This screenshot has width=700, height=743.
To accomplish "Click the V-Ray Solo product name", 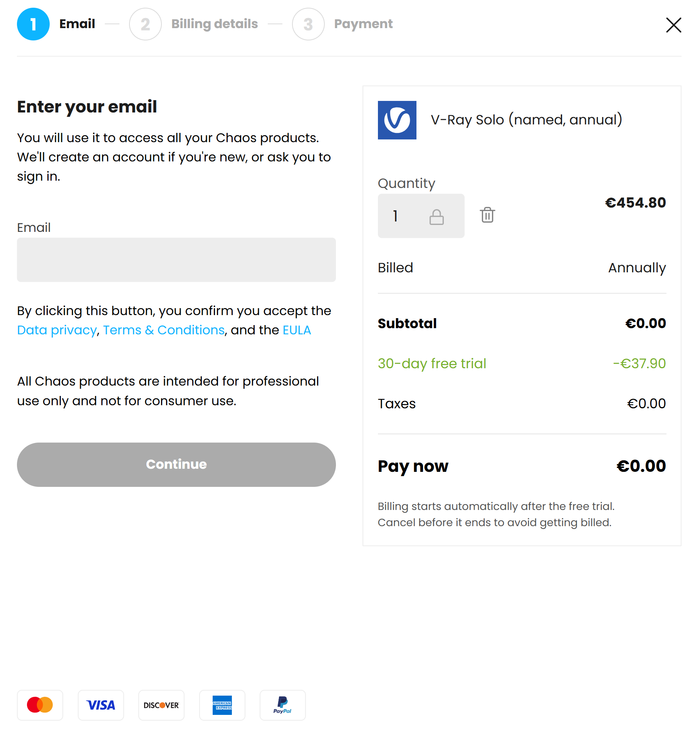I will (x=526, y=120).
